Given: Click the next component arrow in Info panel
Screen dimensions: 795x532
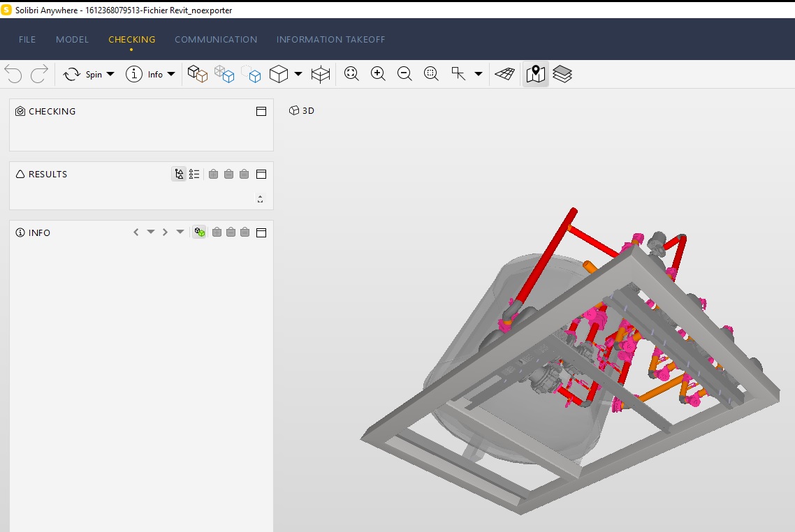Looking at the screenshot, I should coord(166,232).
